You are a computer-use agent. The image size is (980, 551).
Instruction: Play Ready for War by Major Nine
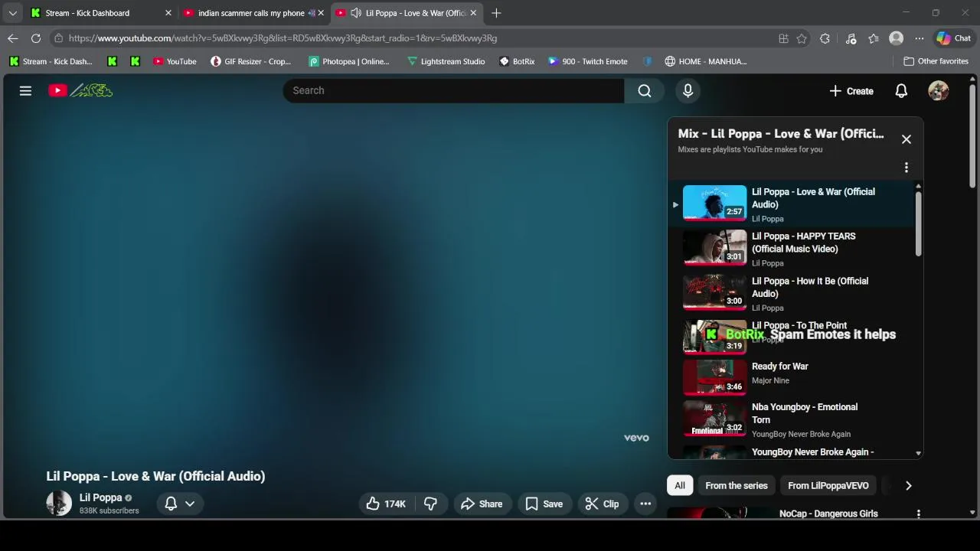(792, 377)
